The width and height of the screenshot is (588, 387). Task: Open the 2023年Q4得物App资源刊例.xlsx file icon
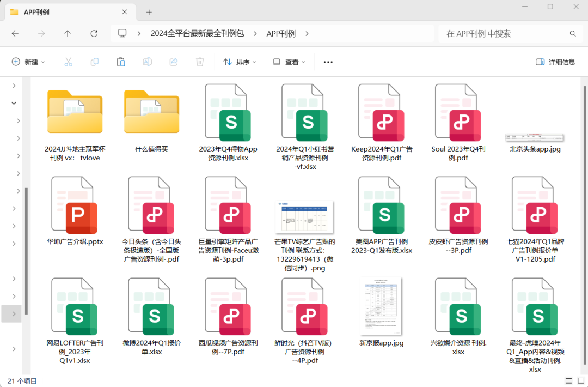point(228,113)
